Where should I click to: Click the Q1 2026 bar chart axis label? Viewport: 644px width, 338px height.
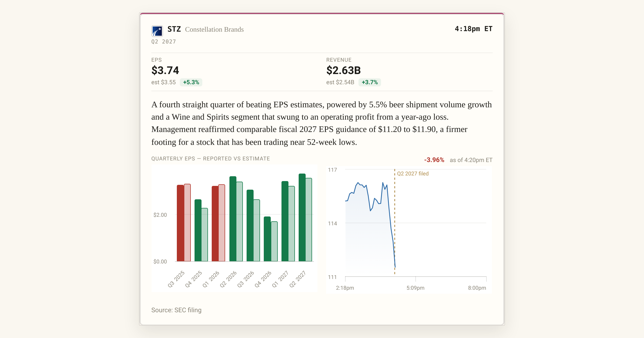pyautogui.click(x=211, y=279)
